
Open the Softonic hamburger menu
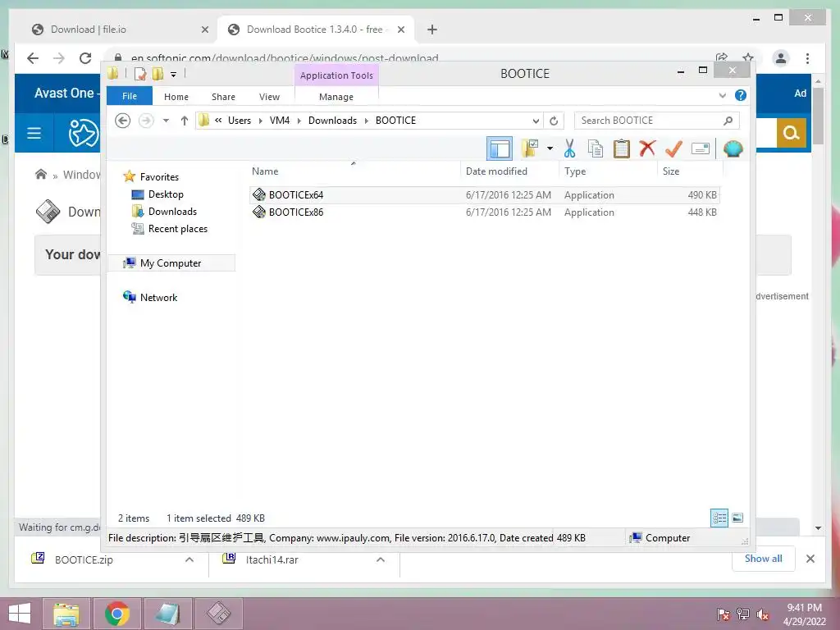click(x=34, y=133)
